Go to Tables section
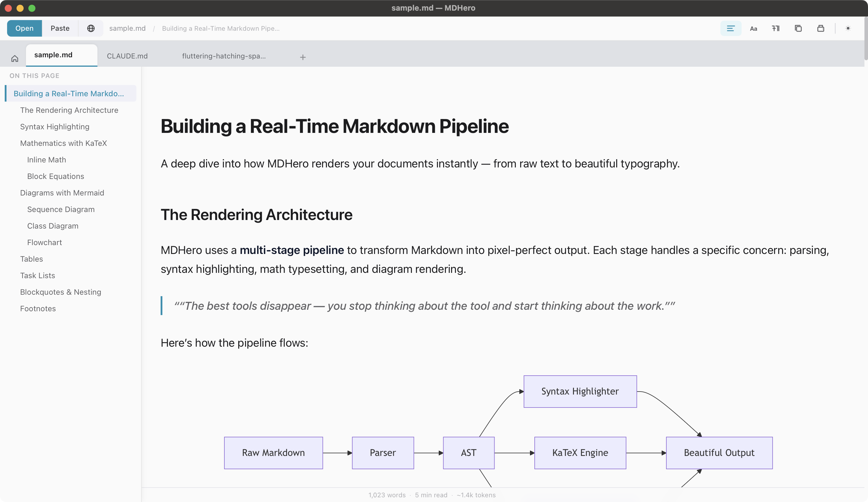This screenshot has width=868, height=502. pos(31,259)
